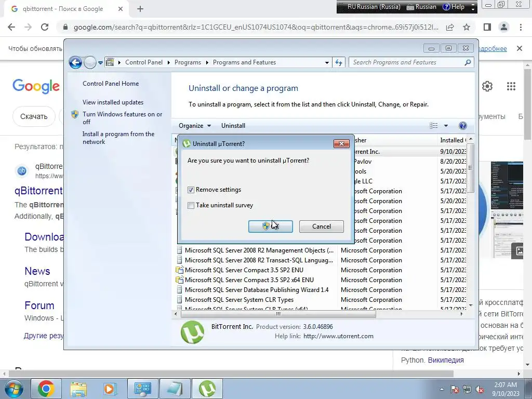Click the Chrome address bar URL
Viewport: 532px width, 399px height.
pyautogui.click(x=256, y=27)
